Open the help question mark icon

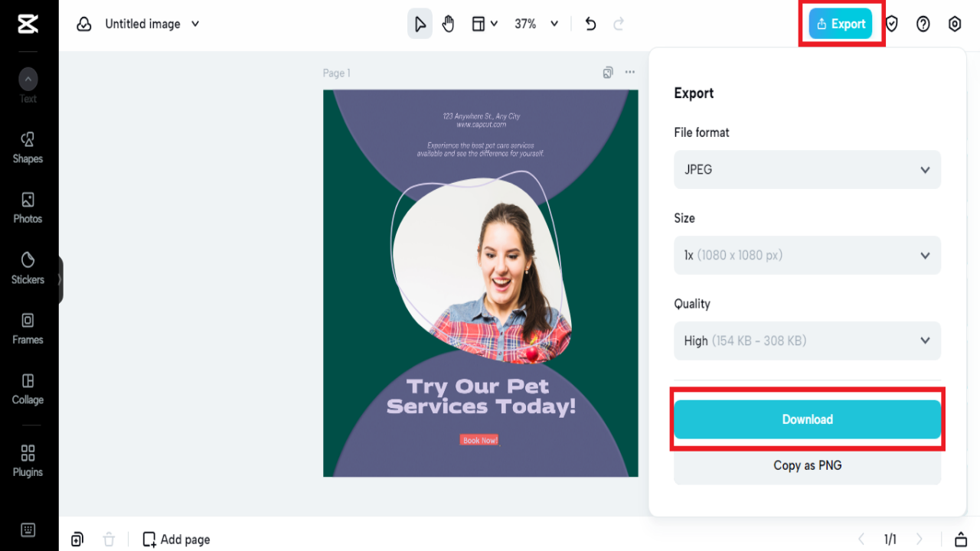[923, 24]
